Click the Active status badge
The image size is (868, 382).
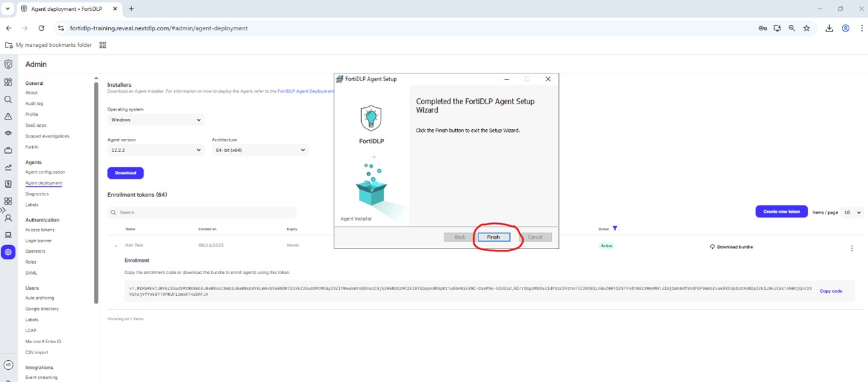[x=606, y=246]
